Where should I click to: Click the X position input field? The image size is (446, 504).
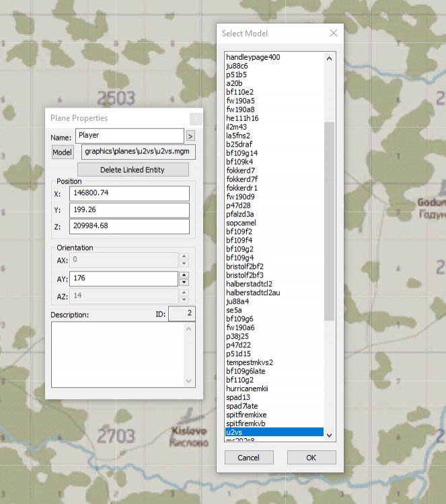pos(128,194)
